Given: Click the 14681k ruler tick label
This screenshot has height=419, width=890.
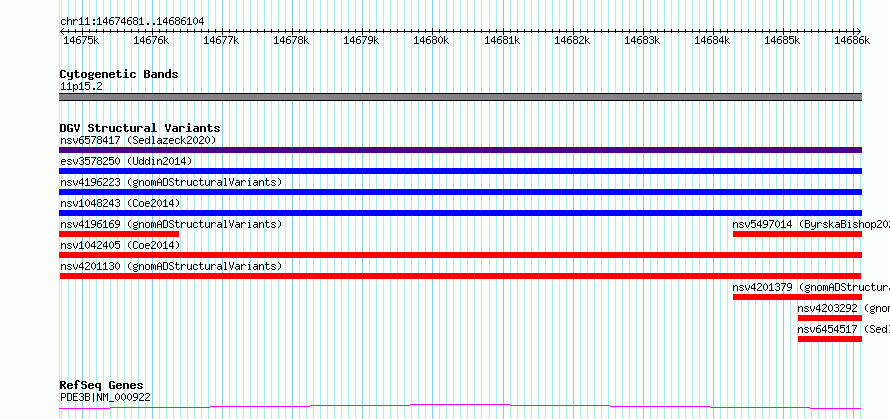Looking at the screenshot, I should pos(502,40).
